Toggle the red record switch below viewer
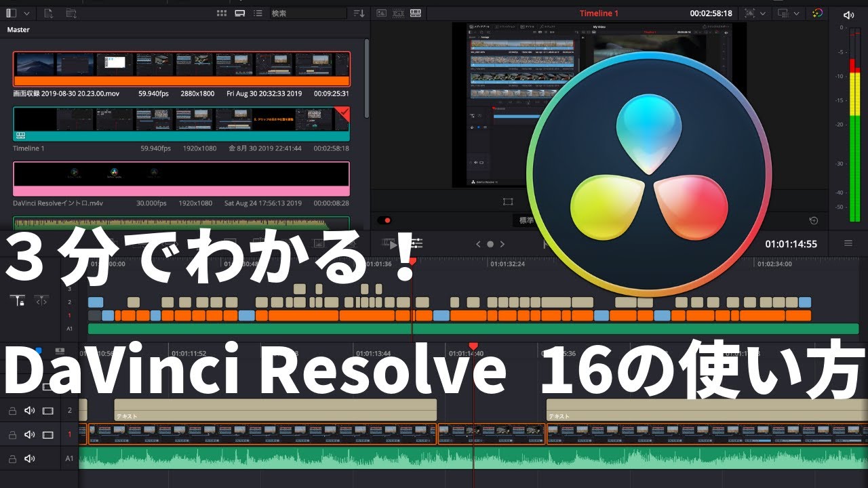Screen dimensions: 868x488 pos(384,220)
